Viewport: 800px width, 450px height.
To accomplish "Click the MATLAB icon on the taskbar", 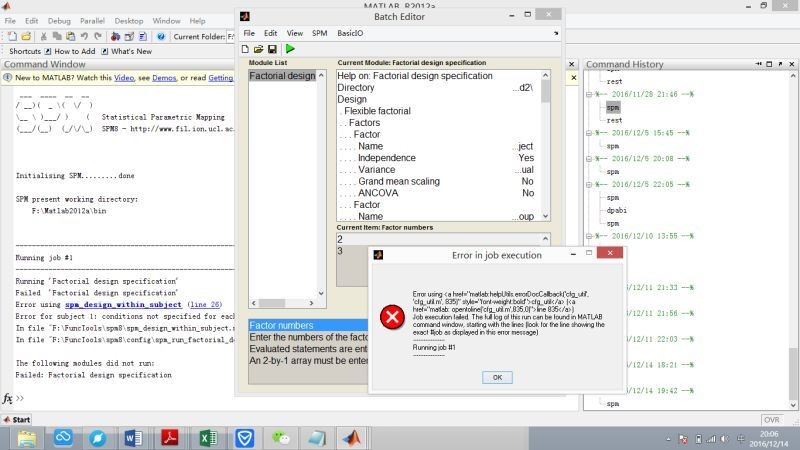I will (x=352, y=438).
